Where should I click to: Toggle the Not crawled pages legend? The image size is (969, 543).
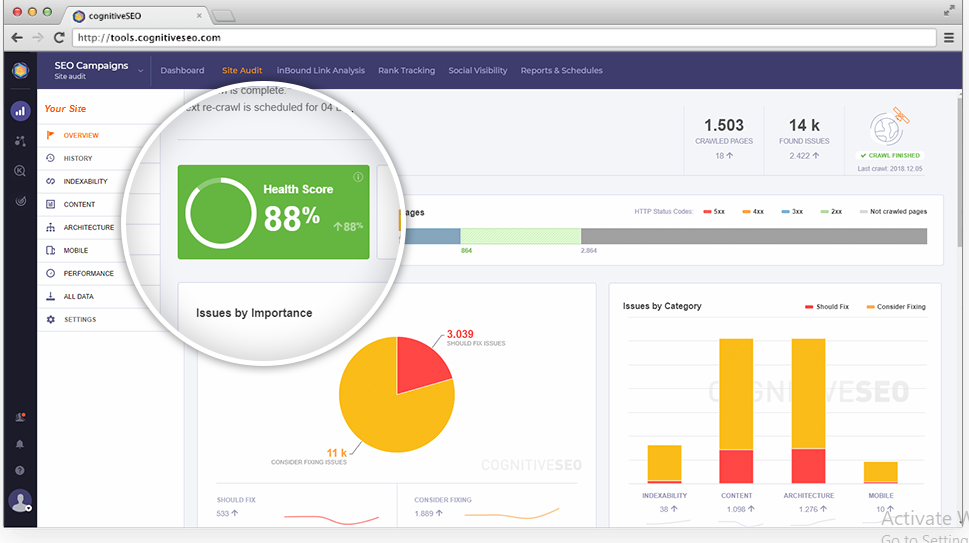(x=894, y=211)
